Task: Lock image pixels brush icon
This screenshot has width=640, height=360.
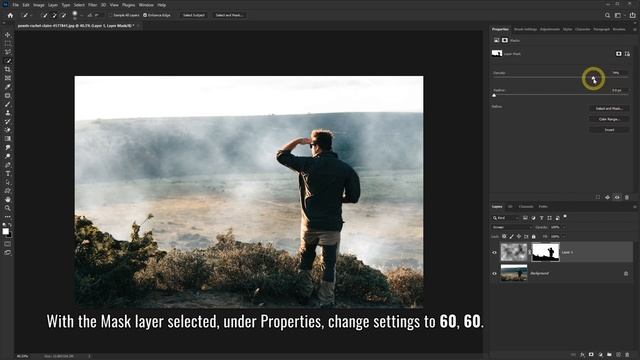Action: coord(511,236)
